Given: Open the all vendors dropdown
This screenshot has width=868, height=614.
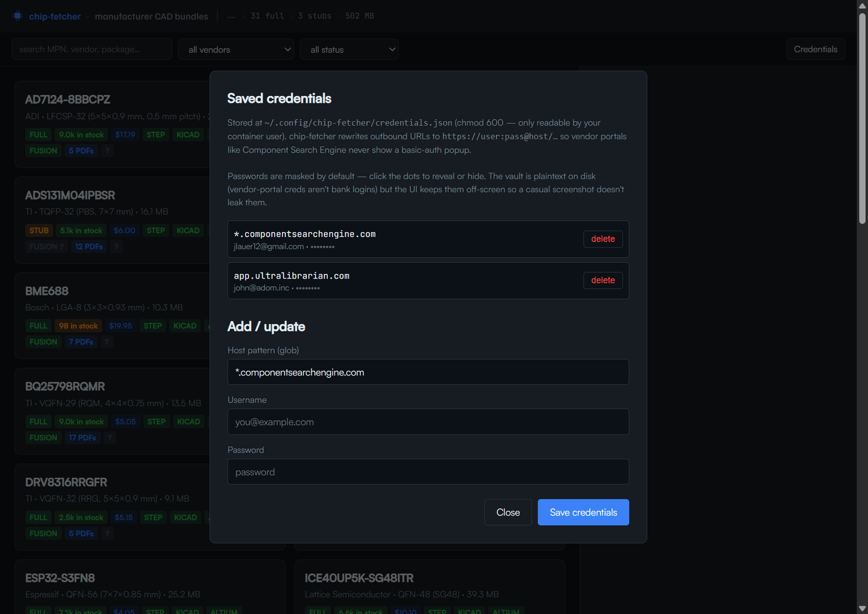Looking at the screenshot, I should (236, 49).
